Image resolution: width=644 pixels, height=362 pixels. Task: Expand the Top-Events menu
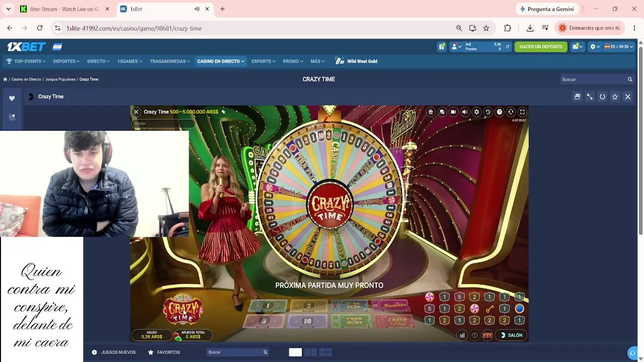[26, 61]
